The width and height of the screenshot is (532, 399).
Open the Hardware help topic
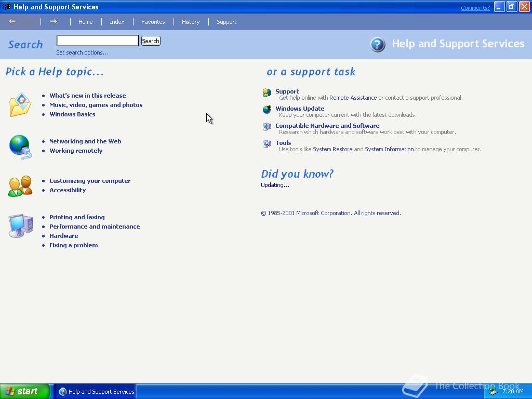tap(64, 236)
